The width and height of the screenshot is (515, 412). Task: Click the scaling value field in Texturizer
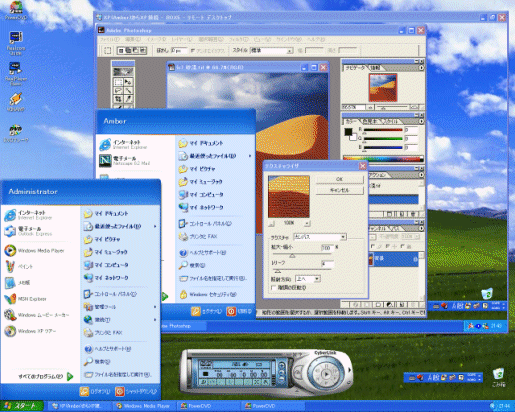[327, 248]
